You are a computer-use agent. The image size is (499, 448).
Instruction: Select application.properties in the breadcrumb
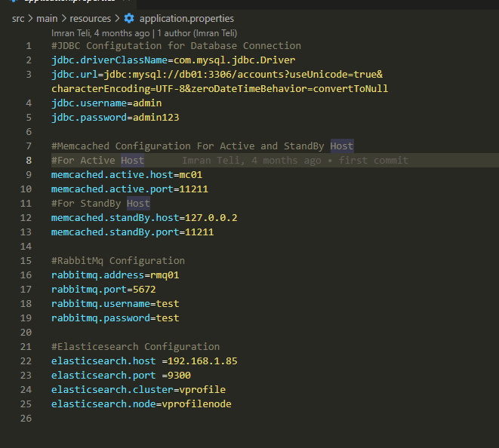tap(186, 18)
